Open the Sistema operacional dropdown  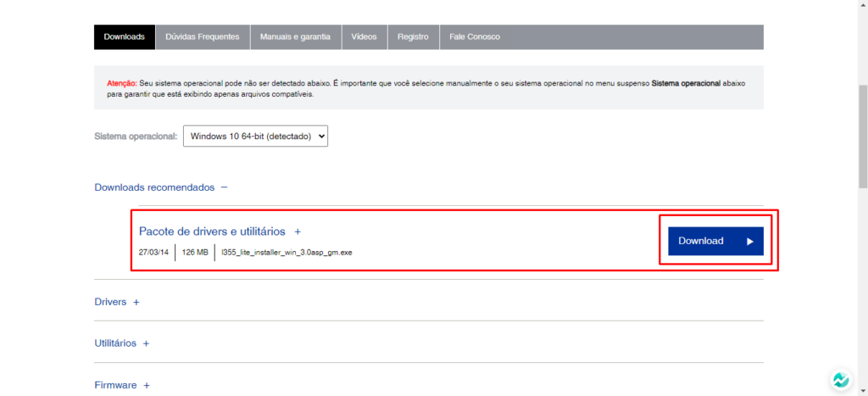(x=255, y=136)
